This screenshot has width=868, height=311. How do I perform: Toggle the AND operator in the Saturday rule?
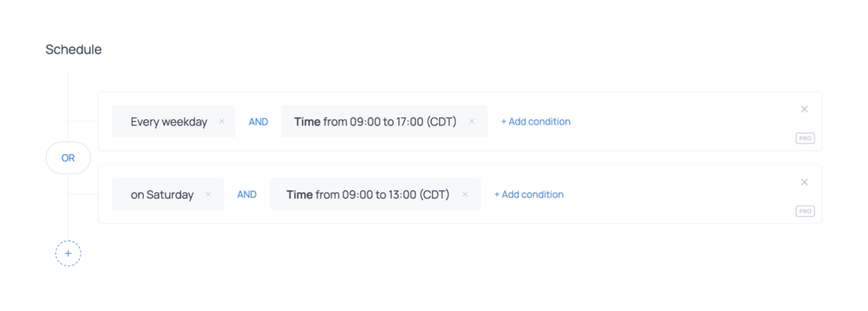coord(247,194)
